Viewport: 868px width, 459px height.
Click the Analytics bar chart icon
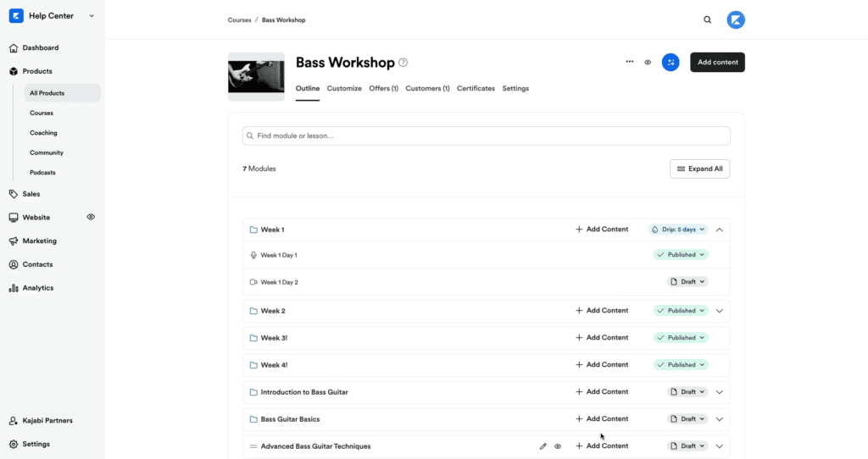click(14, 288)
